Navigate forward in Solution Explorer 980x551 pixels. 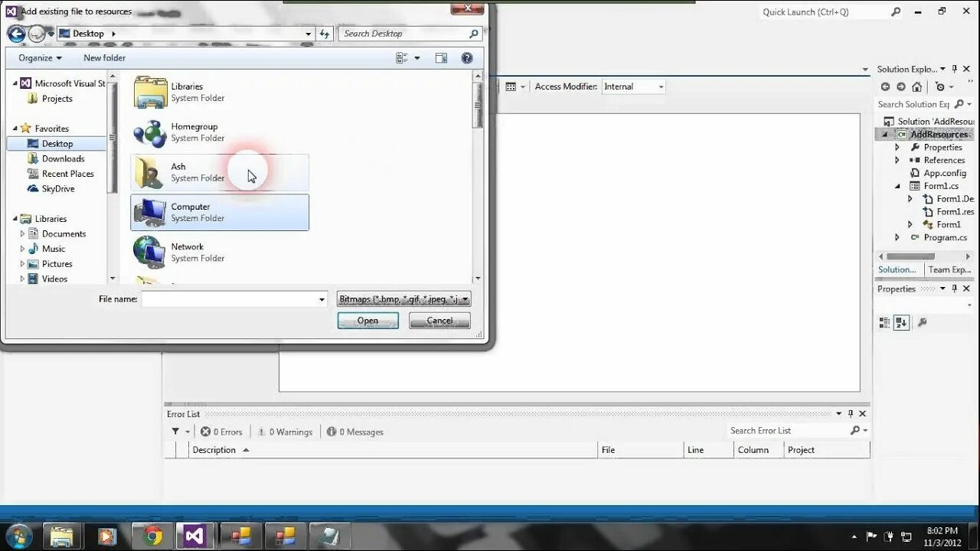click(x=900, y=87)
